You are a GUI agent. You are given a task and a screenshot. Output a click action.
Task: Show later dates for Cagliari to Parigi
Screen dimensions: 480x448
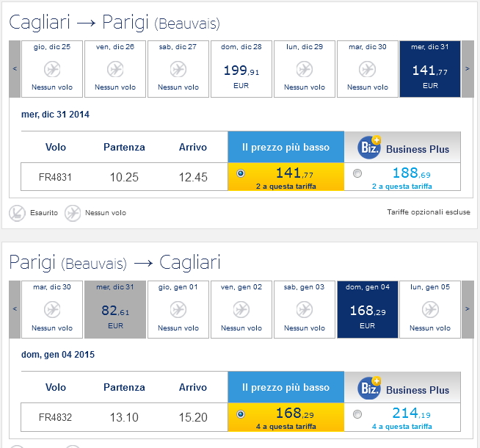pyautogui.click(x=467, y=69)
